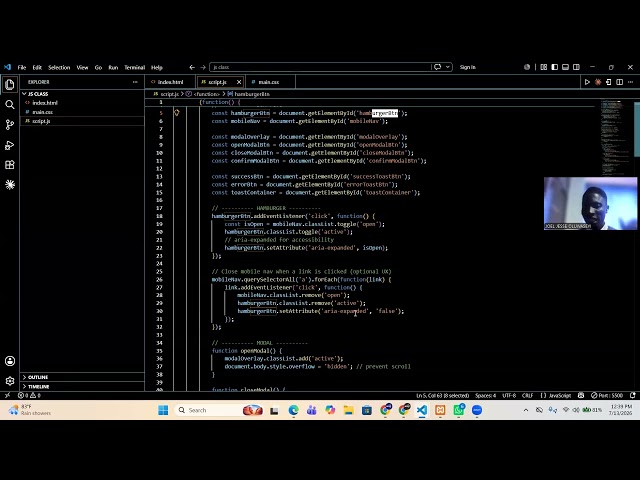
Task: Open the remote window indicator in status bar
Action: pyautogui.click(x=7, y=395)
